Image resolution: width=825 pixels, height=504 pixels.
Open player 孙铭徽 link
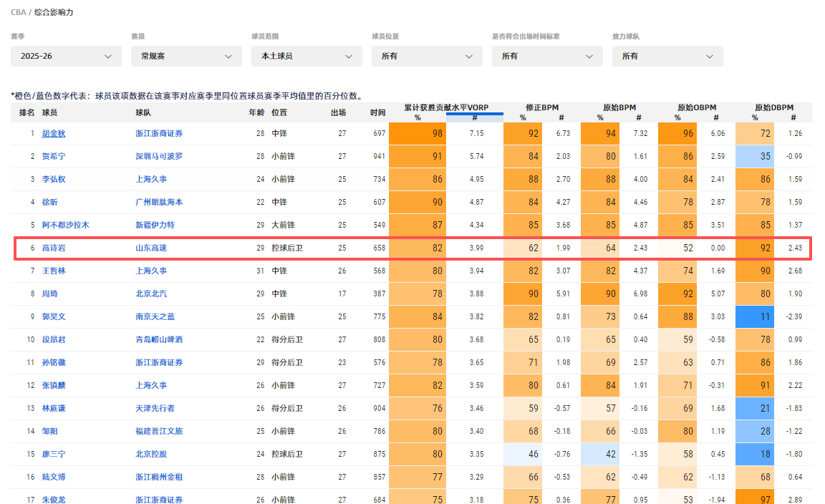(x=54, y=362)
